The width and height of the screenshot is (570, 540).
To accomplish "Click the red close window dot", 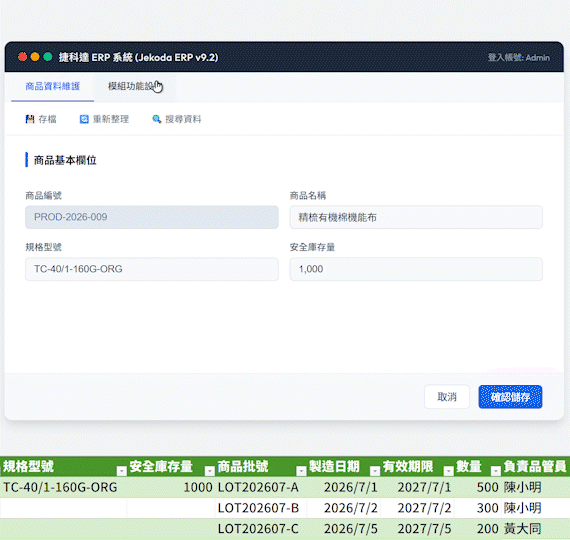I will [x=23, y=57].
